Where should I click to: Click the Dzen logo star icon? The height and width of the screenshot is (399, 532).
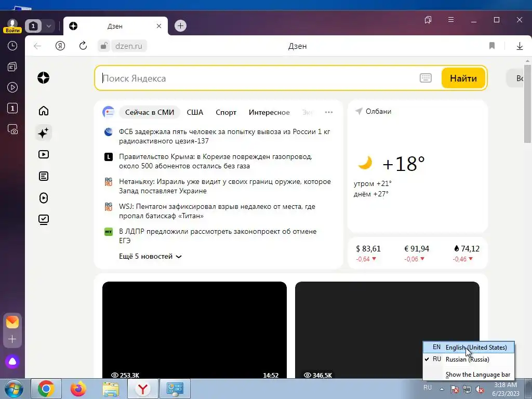pos(44,78)
